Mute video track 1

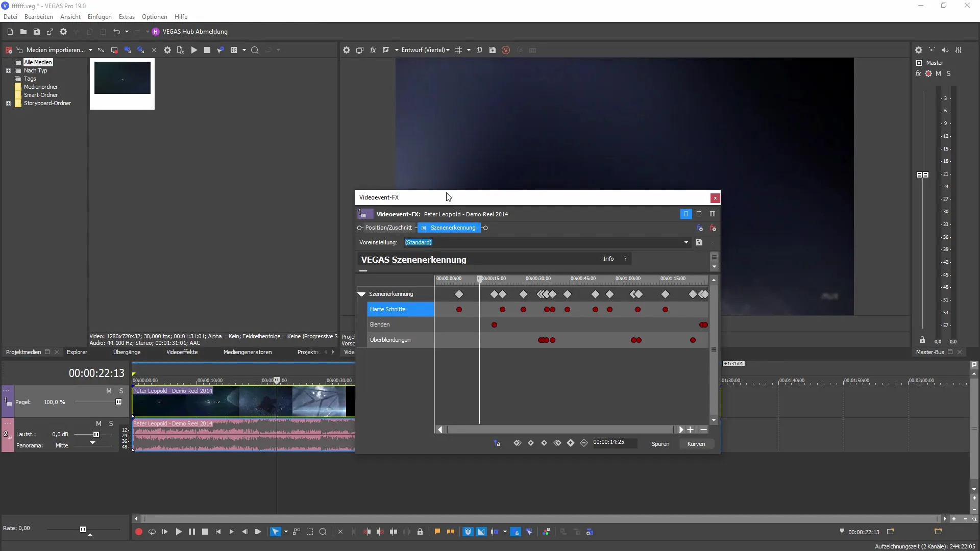tap(109, 391)
